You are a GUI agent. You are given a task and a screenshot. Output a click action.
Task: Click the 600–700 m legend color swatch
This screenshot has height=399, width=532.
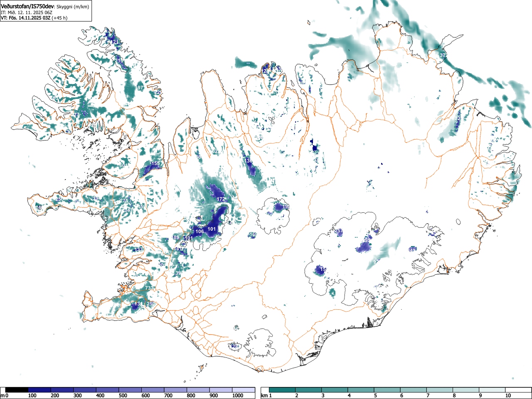[153, 390]
